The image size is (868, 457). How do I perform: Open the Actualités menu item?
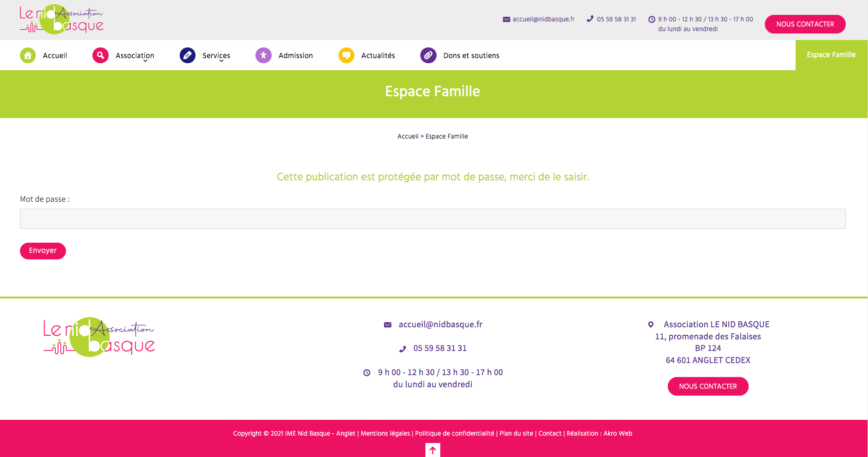(x=378, y=55)
